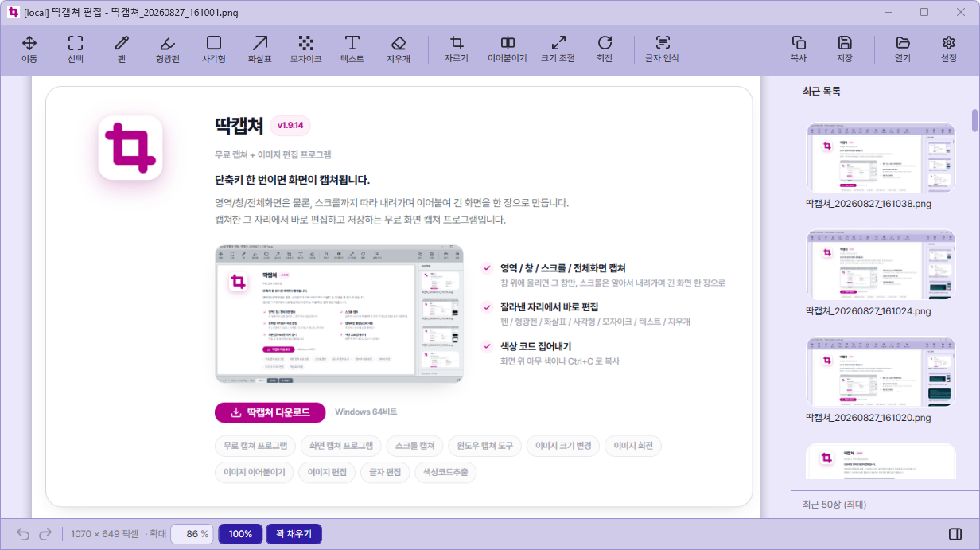
Task: Click the 저장 (save) toolbar icon
Action: [845, 49]
